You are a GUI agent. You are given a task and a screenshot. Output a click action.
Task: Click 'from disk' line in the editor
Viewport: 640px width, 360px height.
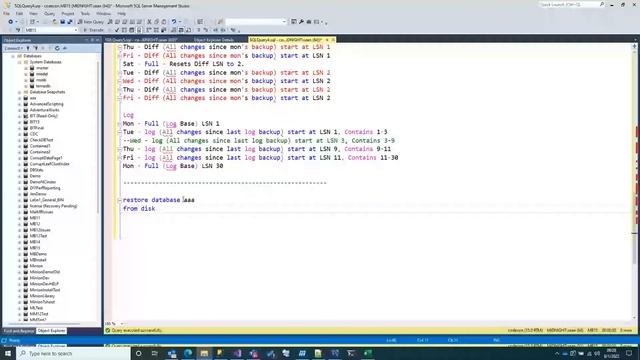[139, 209]
